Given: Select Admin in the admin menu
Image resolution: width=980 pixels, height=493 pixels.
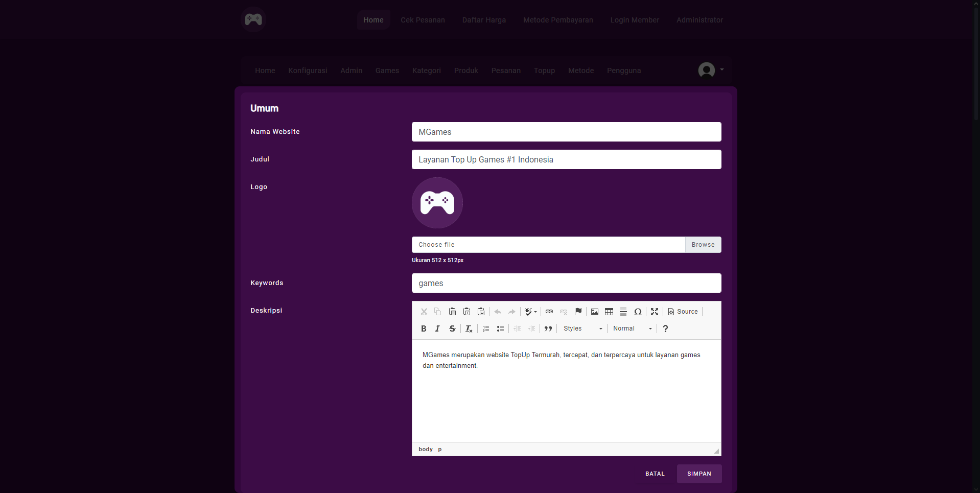Looking at the screenshot, I should [352, 71].
